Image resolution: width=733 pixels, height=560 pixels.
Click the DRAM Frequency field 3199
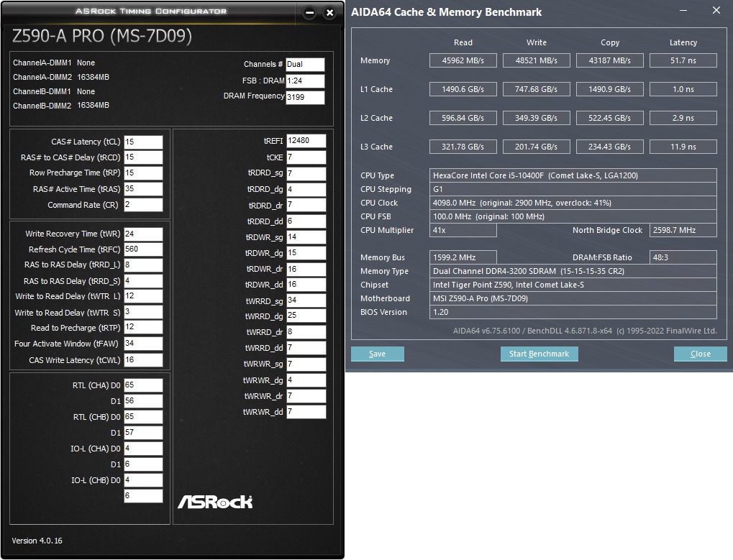point(305,97)
